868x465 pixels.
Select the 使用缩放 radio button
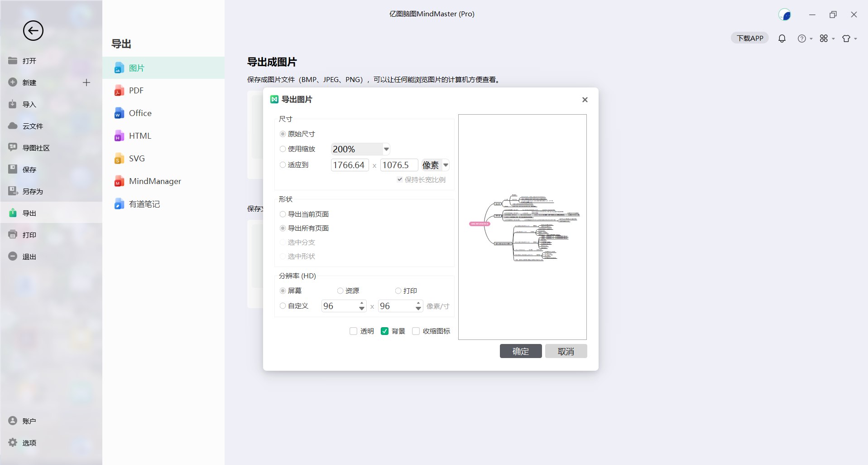pyautogui.click(x=283, y=149)
